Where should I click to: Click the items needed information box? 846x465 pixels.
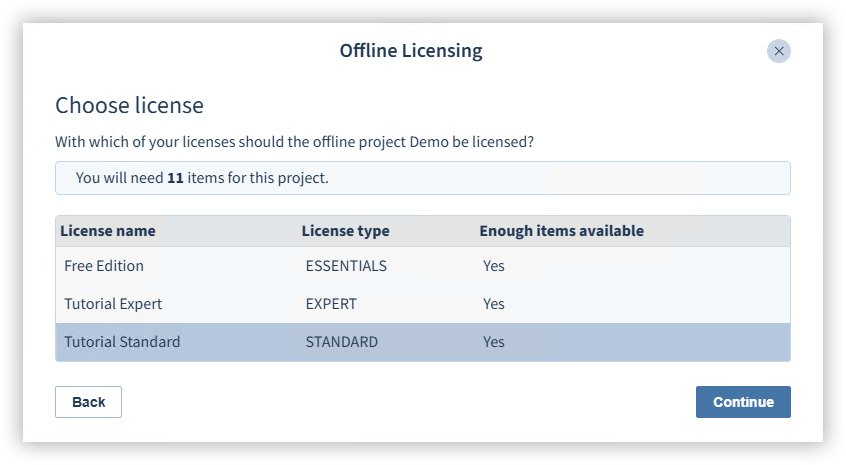click(422, 178)
